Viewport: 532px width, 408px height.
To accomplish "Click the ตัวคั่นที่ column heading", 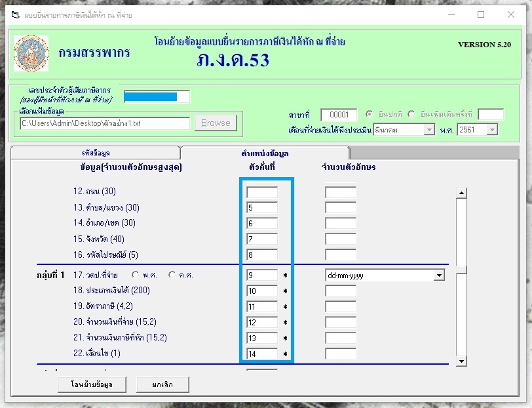I will 262,167.
